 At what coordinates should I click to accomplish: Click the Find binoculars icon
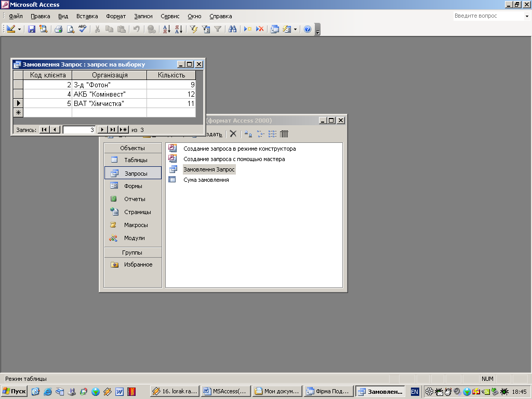(x=232, y=29)
